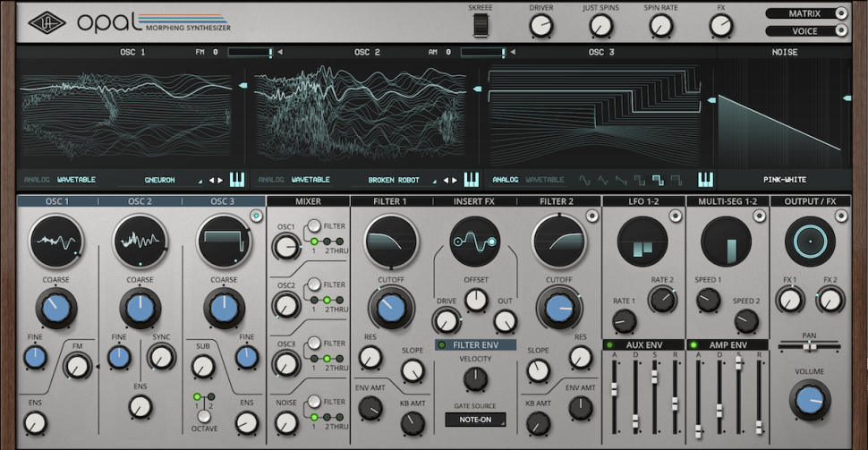Click the OSC 3 wave shape dial
Viewport: 868px width, 450px height.
pos(224,242)
